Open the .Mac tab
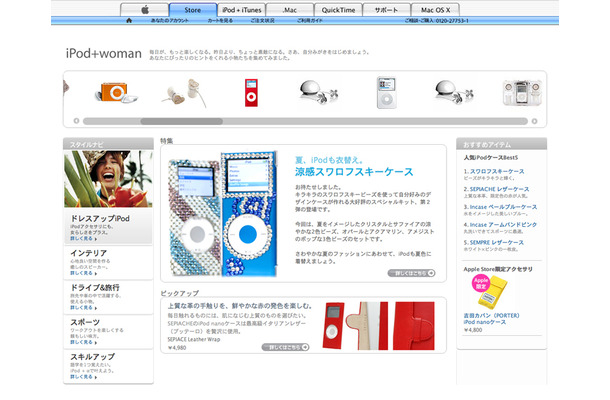610x400 pixels. (x=290, y=10)
